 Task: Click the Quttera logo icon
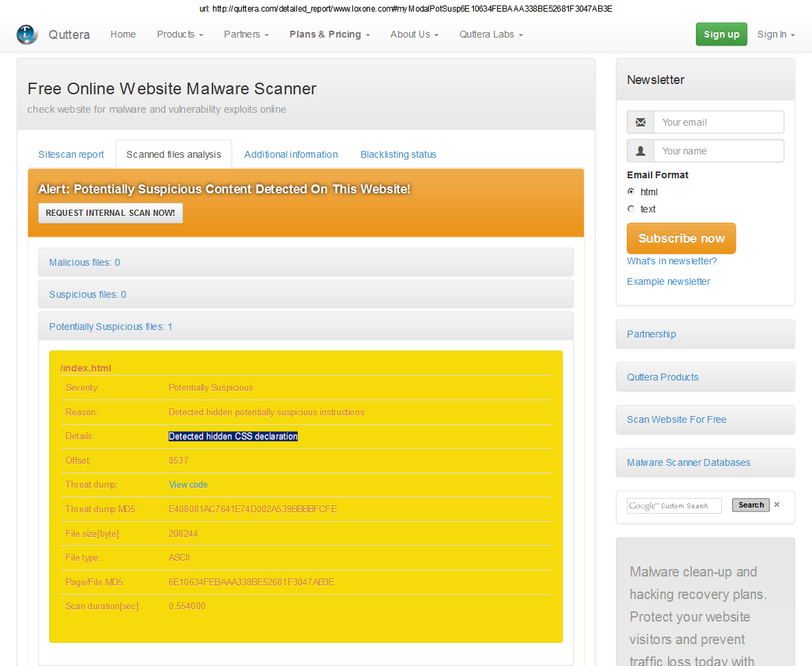(27, 34)
